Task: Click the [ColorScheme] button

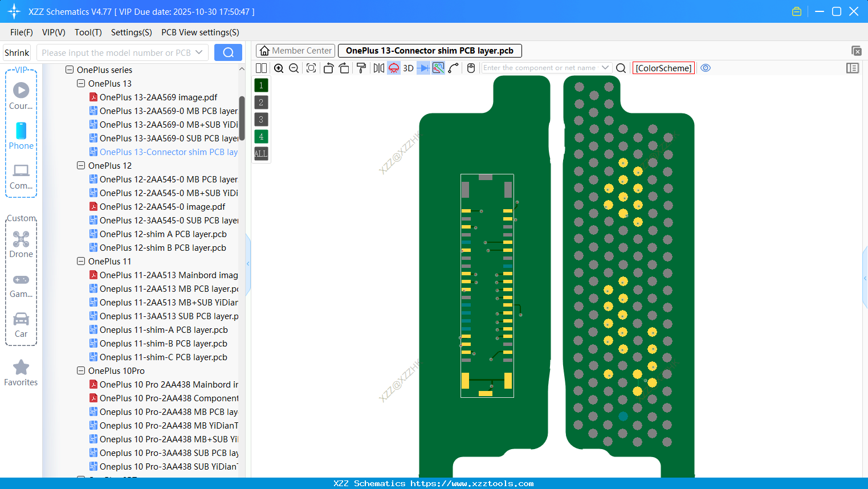Action: (x=663, y=68)
